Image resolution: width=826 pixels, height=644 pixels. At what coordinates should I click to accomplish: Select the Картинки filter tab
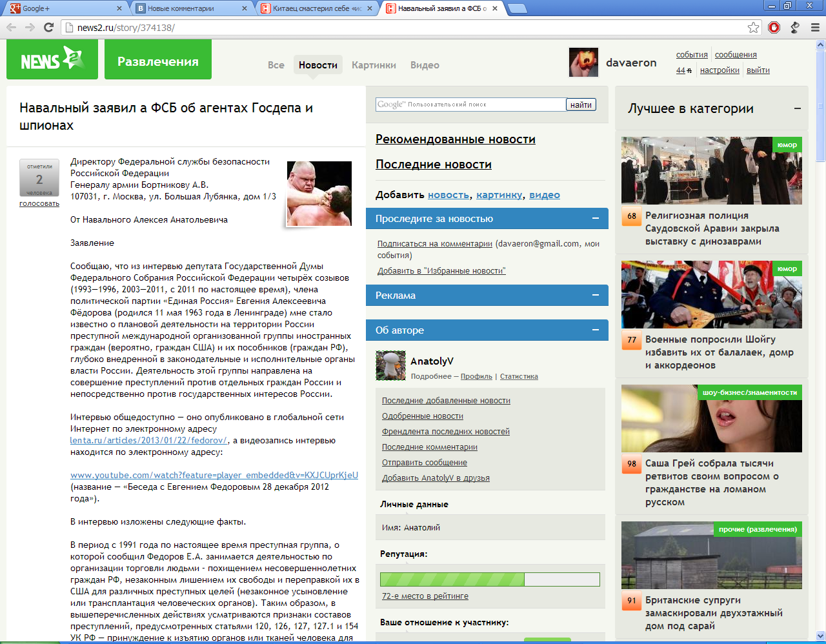point(374,65)
